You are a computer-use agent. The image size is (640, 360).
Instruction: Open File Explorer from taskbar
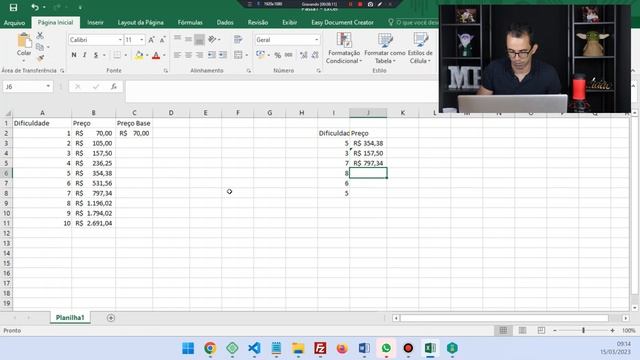coord(298,348)
